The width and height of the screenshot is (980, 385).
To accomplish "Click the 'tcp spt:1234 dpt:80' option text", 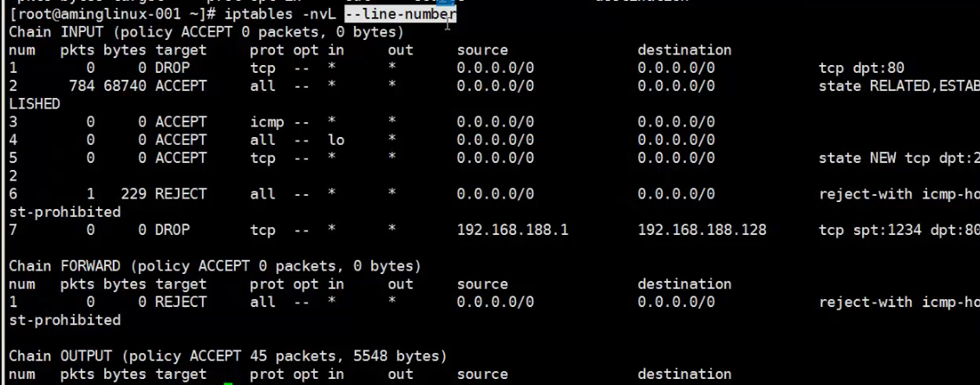I will click(x=898, y=230).
